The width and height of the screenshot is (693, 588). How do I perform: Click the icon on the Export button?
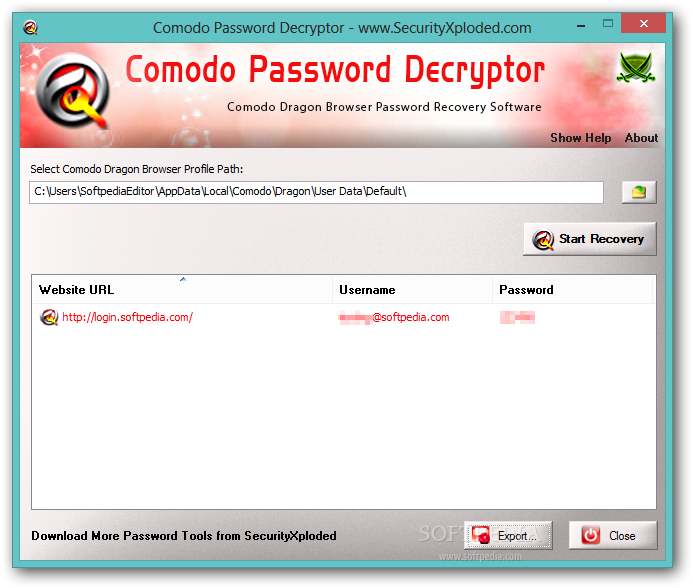point(481,535)
